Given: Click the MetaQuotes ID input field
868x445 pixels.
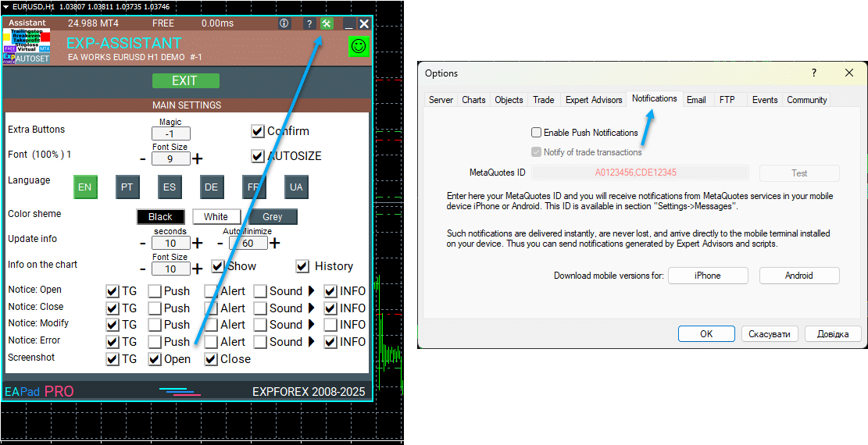Looking at the screenshot, I should tap(640, 173).
